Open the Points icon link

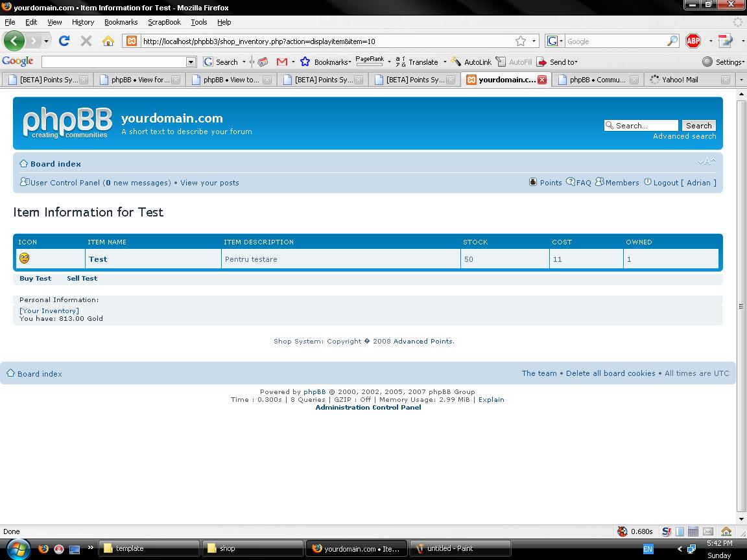545,183
